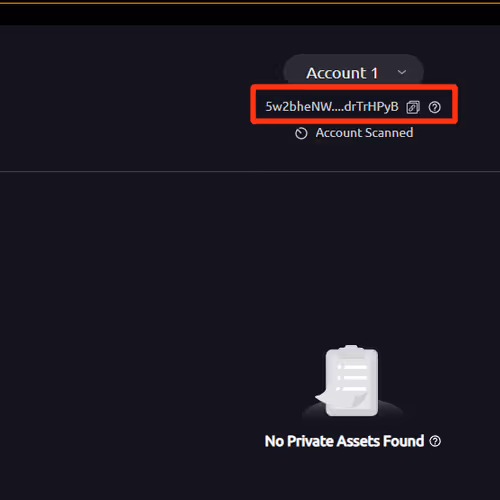The image size is (500, 500).
Task: Click the lines on the clipboard paper graphic
Action: click(352, 378)
